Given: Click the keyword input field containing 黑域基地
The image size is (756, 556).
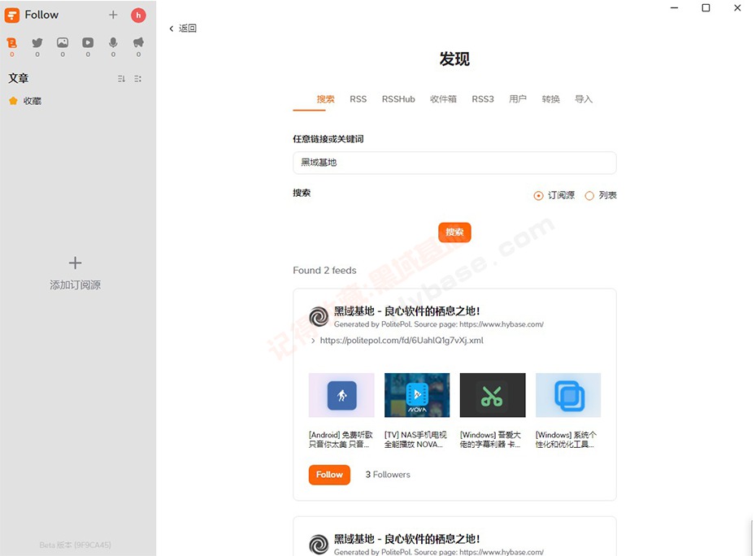Looking at the screenshot, I should (x=454, y=163).
